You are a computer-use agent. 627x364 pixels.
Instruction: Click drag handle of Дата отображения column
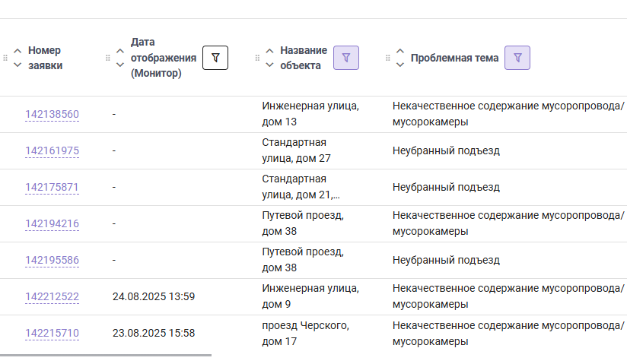point(107,58)
